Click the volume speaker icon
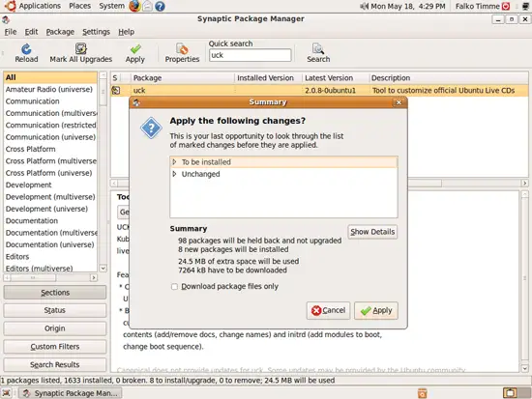532x399 pixels. coord(364,6)
